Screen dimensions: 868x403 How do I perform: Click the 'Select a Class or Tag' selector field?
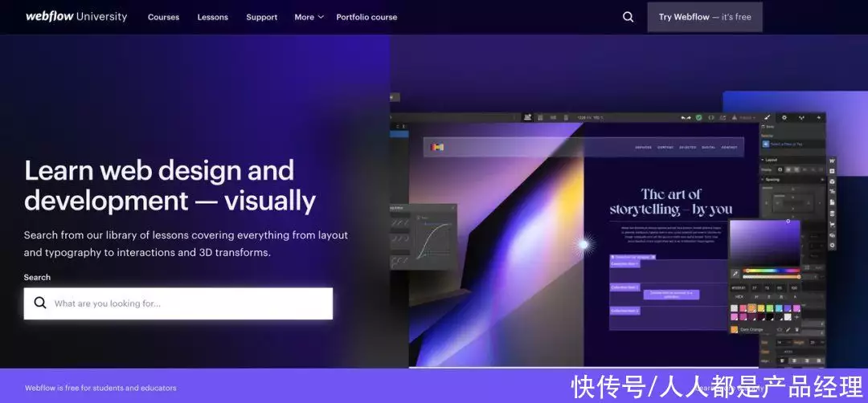point(792,145)
